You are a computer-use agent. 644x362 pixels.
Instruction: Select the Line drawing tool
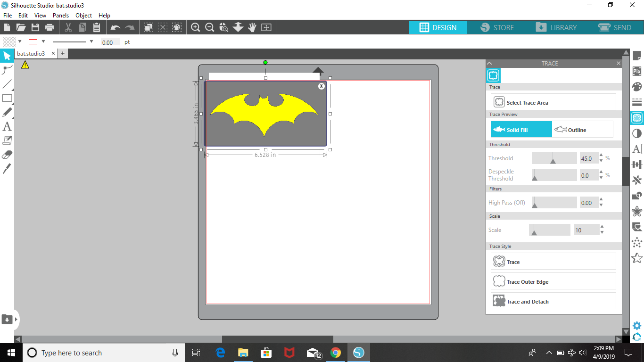(7, 84)
